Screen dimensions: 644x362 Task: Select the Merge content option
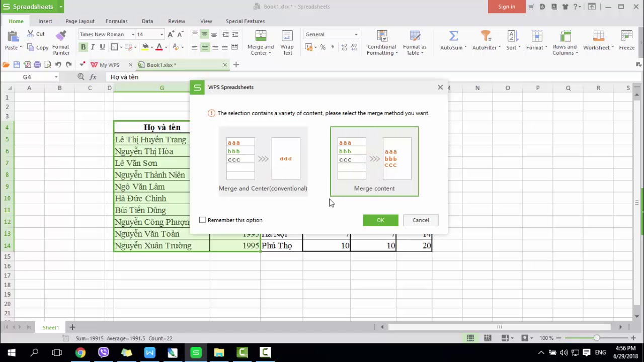coord(374,161)
